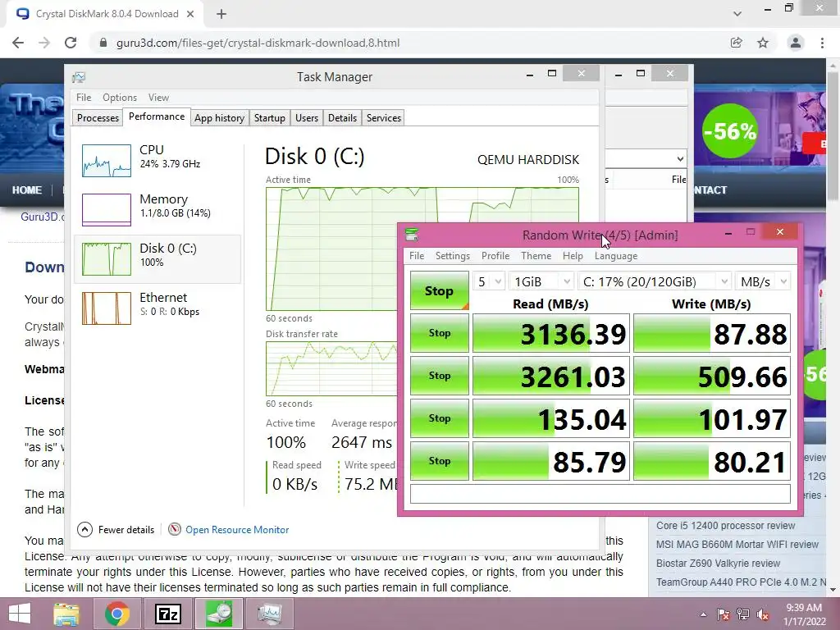
Task: Click Stop button beside 135.04 result
Action: pyautogui.click(x=440, y=418)
